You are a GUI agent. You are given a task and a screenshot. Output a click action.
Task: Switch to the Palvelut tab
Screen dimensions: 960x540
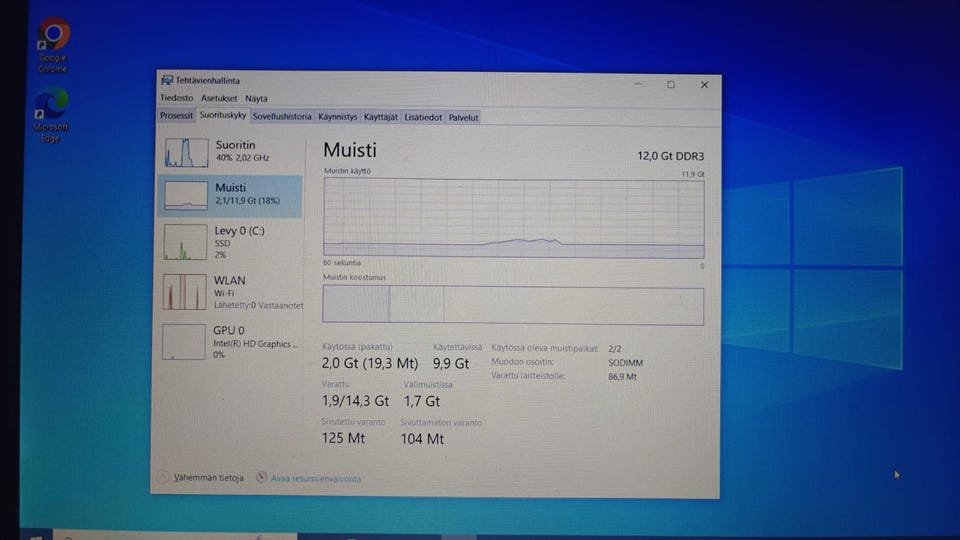click(x=463, y=118)
